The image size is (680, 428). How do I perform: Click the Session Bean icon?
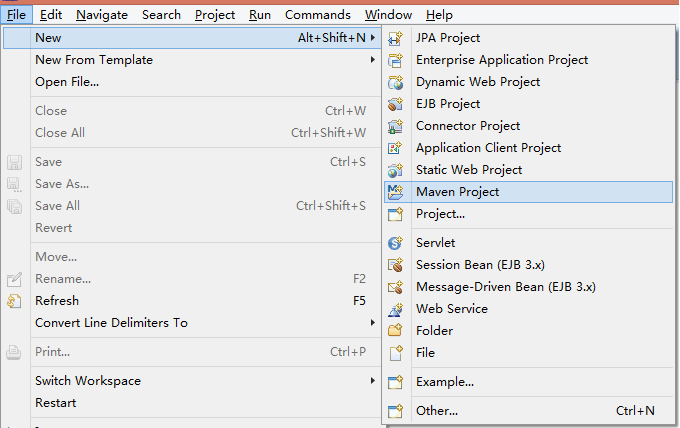point(395,265)
